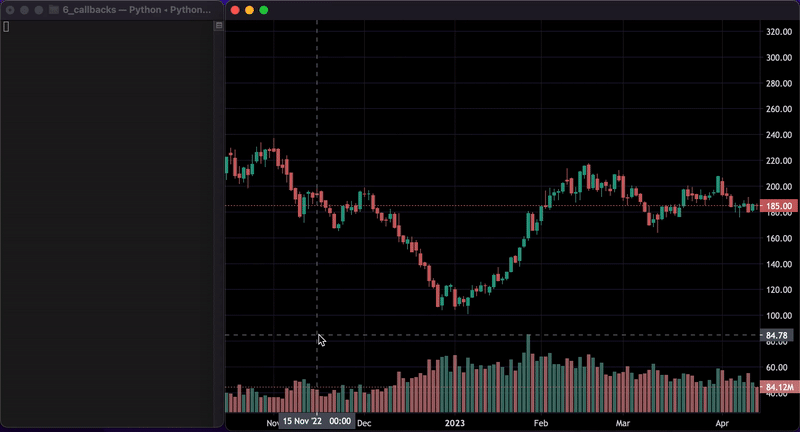The image size is (800, 432).
Task: Click the 2023 label on time axis
Action: point(454,423)
